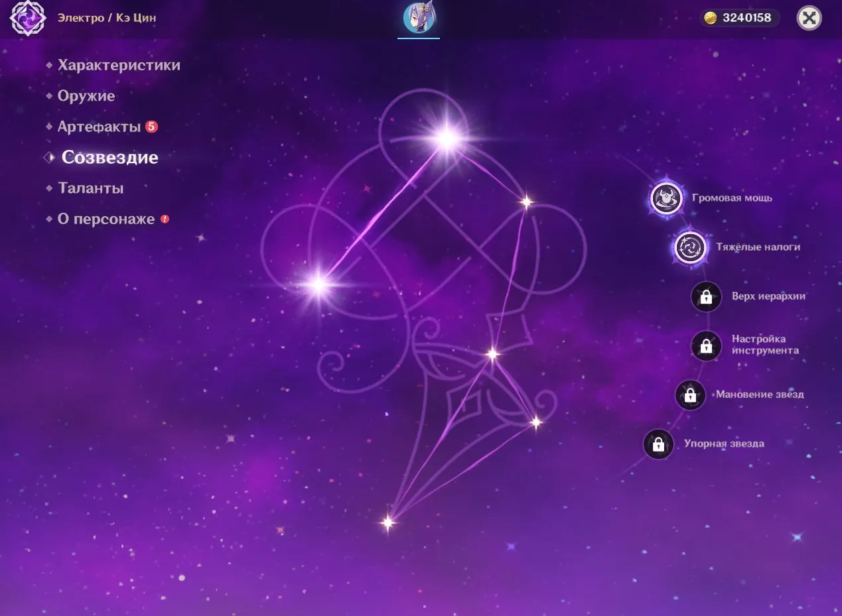Click the locked Настройка инструмента icon
Screen dimensions: 842x616
pos(706,345)
